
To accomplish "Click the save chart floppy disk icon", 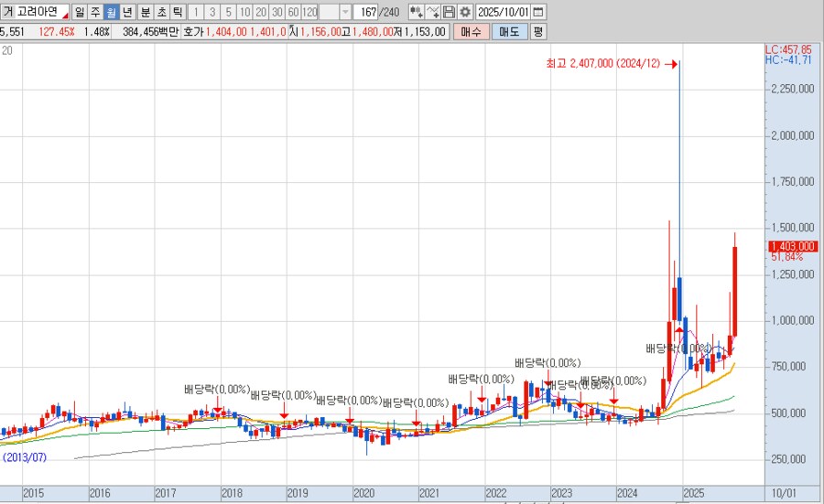I will tap(449, 12).
